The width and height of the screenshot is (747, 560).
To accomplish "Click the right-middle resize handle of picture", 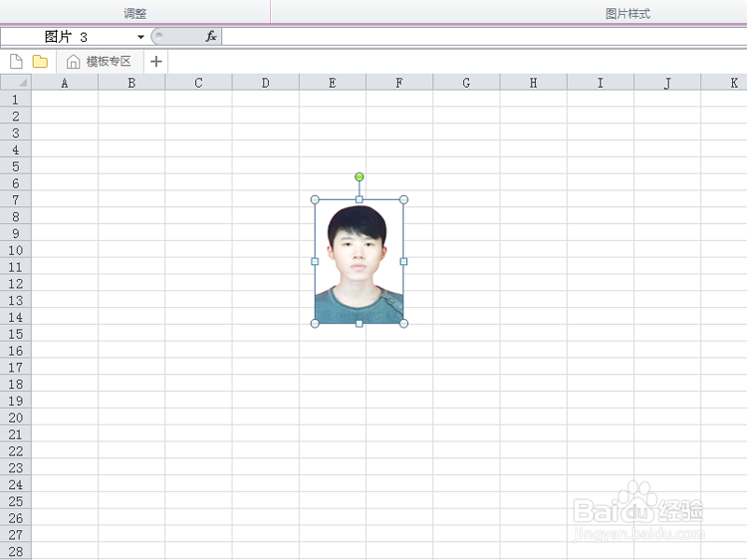I will pyautogui.click(x=403, y=261).
